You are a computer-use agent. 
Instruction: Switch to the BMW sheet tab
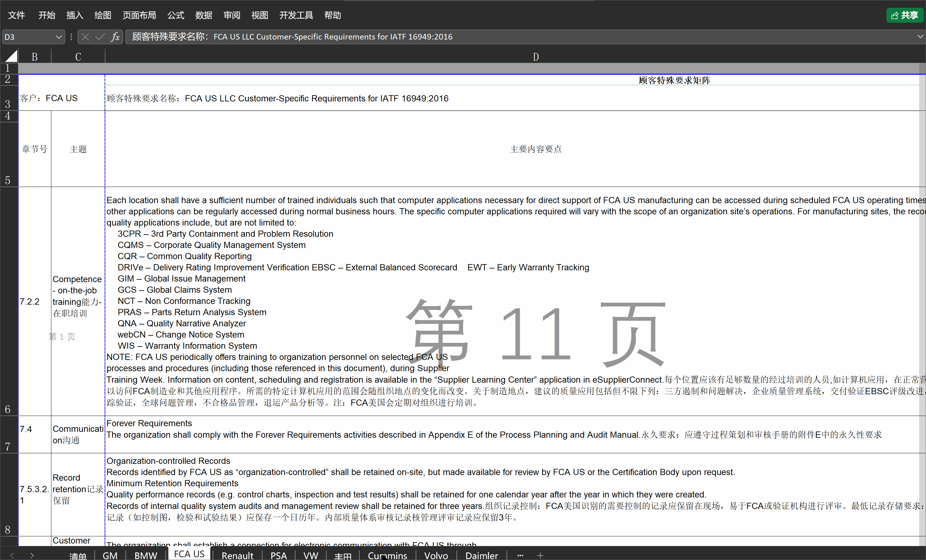[x=146, y=556]
